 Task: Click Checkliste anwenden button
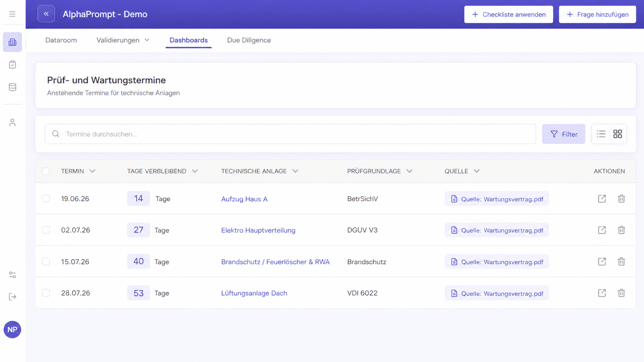point(508,14)
